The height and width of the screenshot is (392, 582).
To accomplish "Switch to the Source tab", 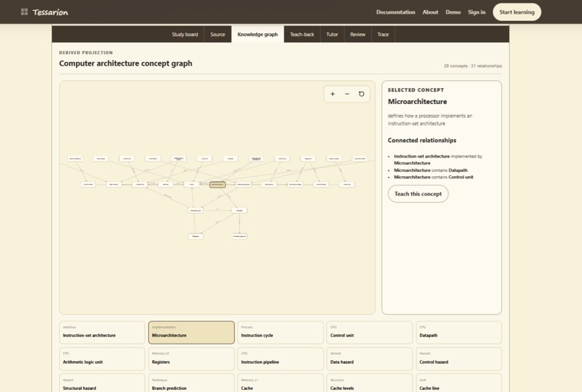I will click(217, 34).
